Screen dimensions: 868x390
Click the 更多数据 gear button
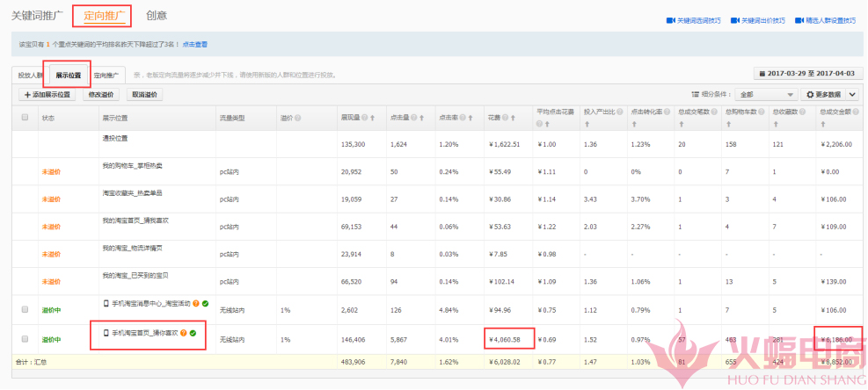(822, 95)
